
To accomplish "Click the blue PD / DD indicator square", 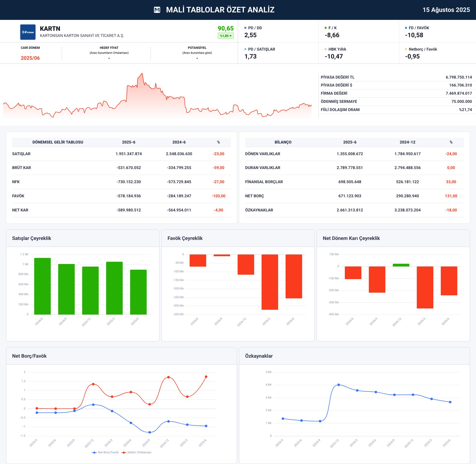I will (245, 28).
